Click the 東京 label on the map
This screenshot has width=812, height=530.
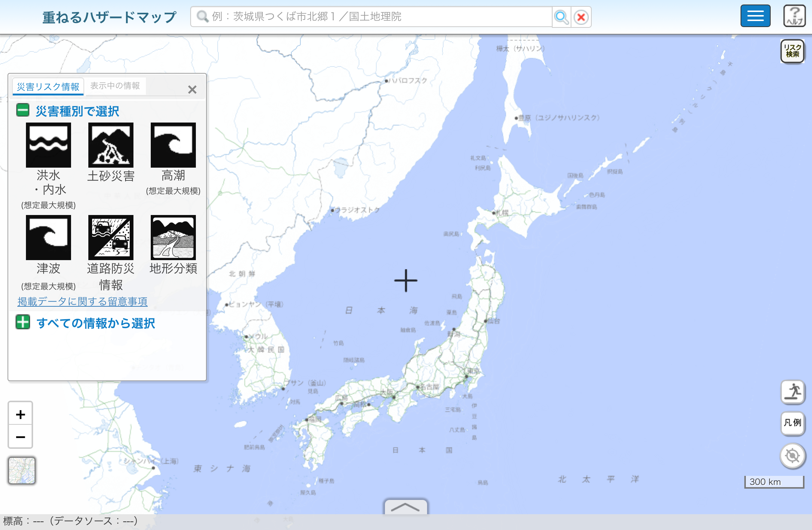(x=474, y=371)
